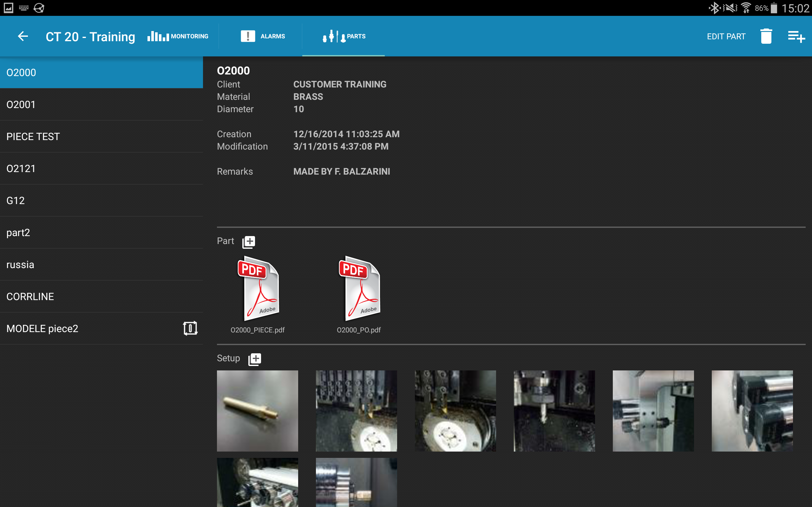Tap the back arrow icon

23,36
